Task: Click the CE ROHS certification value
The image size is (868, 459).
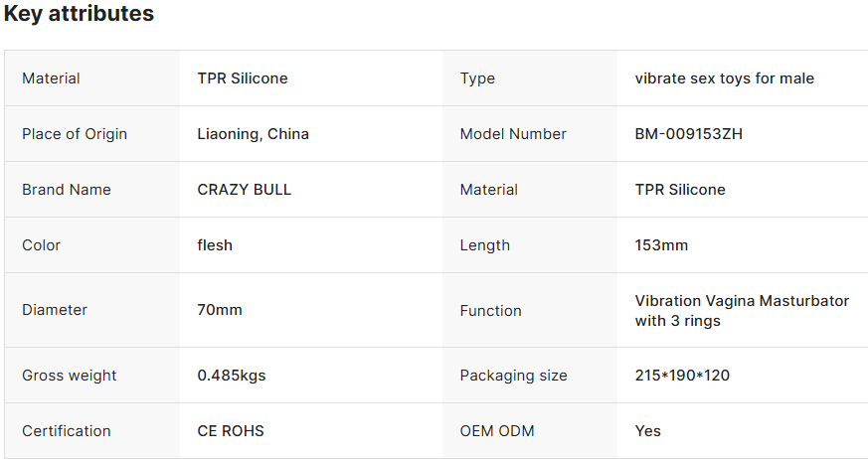Action: coord(231,431)
